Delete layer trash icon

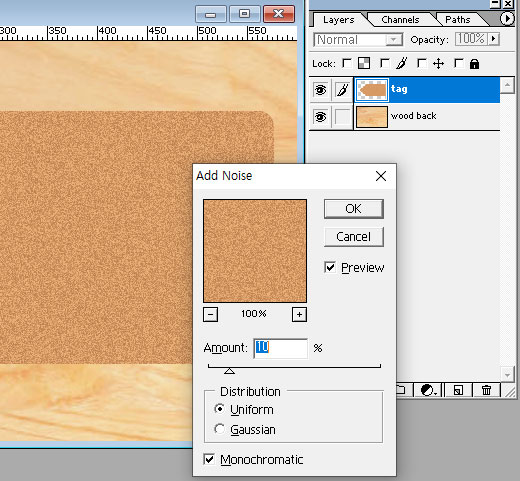[x=486, y=390]
